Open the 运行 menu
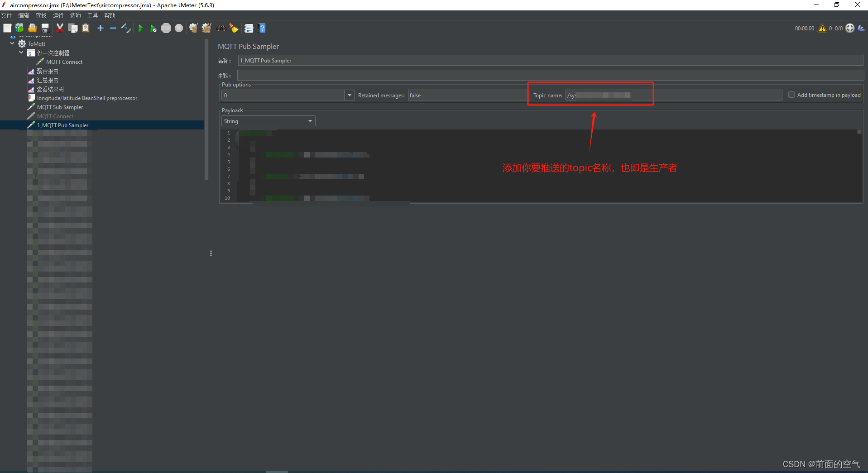 (x=58, y=15)
